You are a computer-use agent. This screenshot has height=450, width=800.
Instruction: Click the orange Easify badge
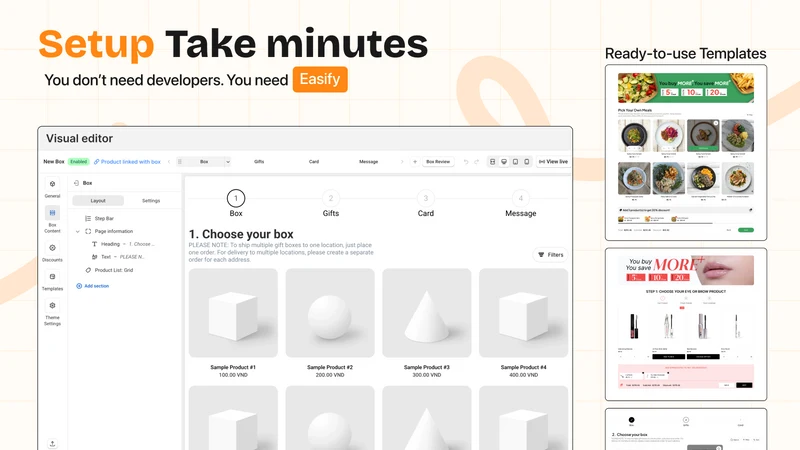320,79
